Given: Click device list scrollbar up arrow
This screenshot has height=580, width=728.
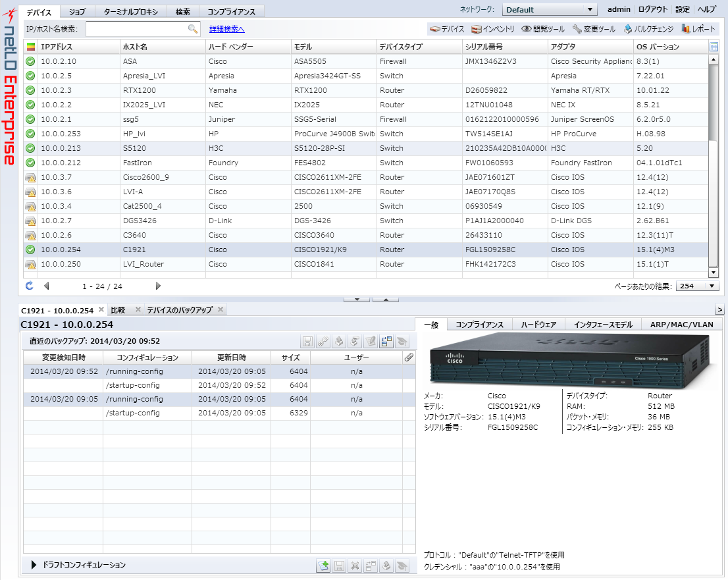Looking at the screenshot, I should [714, 59].
